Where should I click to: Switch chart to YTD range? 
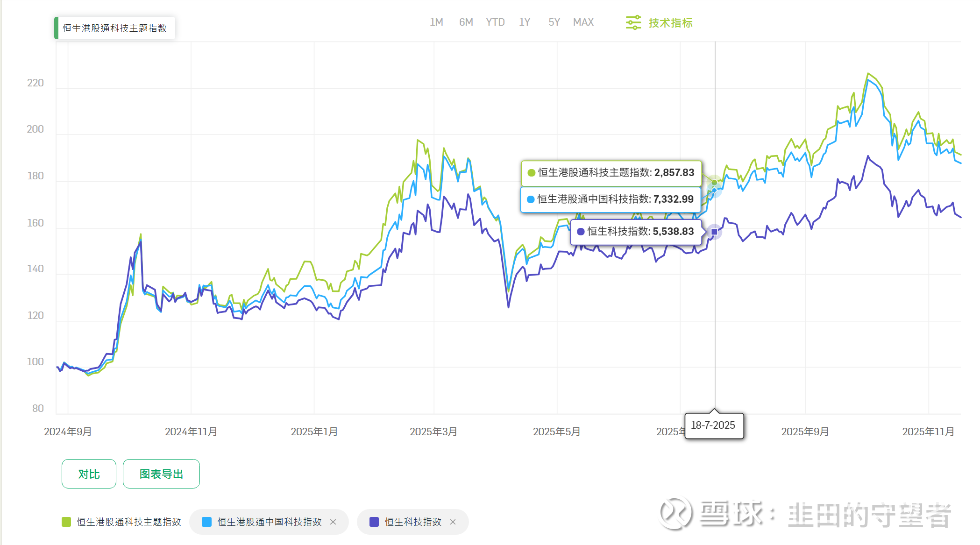(x=495, y=22)
